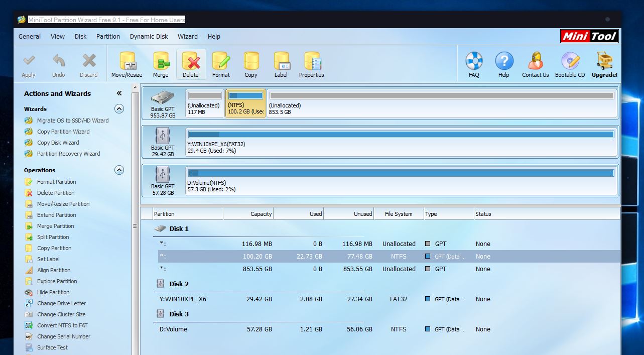This screenshot has width=644, height=355.
Task: Launch Copy Disk Wizard
Action: pyautogui.click(x=58, y=143)
